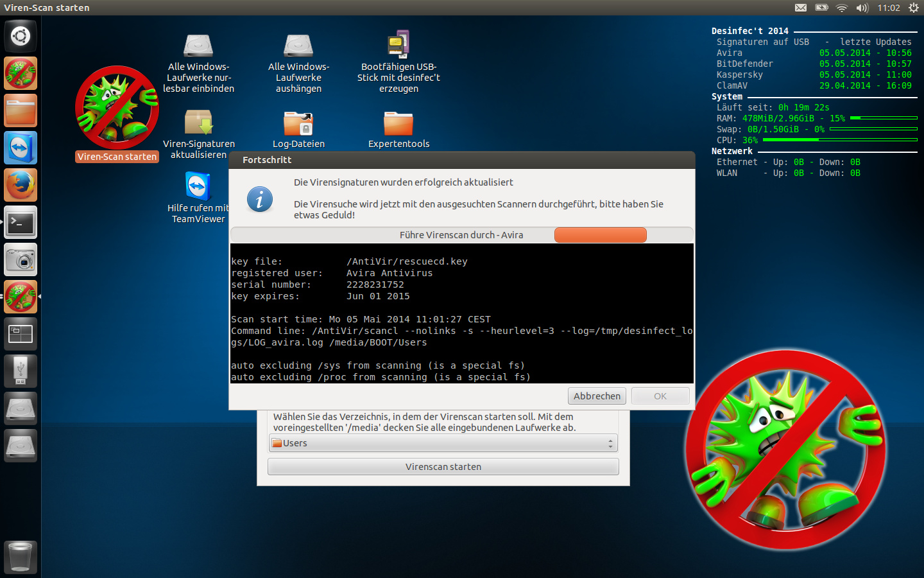This screenshot has width=924, height=578.
Task: Click the 'Fortschritt' dialog title bar
Action: [462, 160]
